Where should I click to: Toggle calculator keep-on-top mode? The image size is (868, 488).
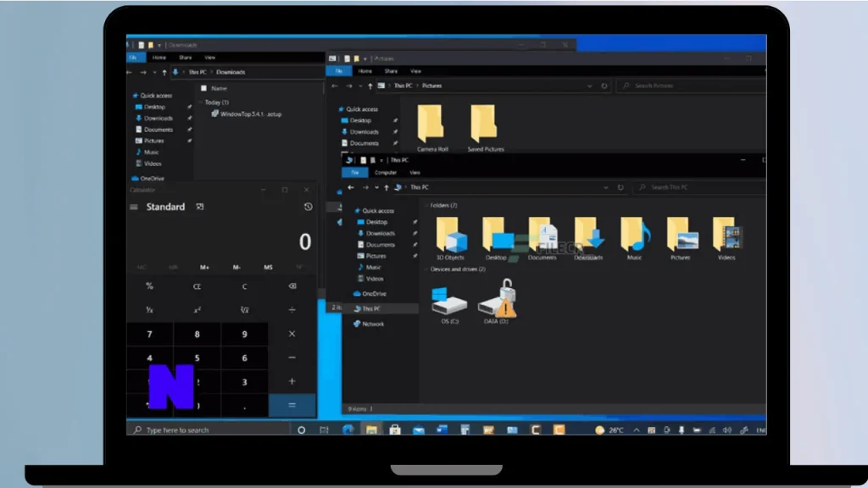[x=200, y=207]
